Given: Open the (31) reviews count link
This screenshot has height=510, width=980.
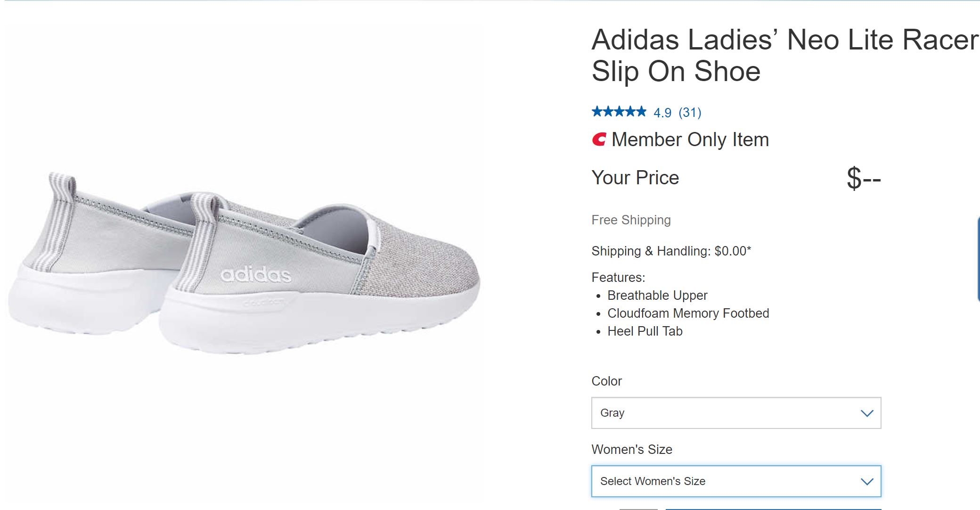Looking at the screenshot, I should pos(690,113).
